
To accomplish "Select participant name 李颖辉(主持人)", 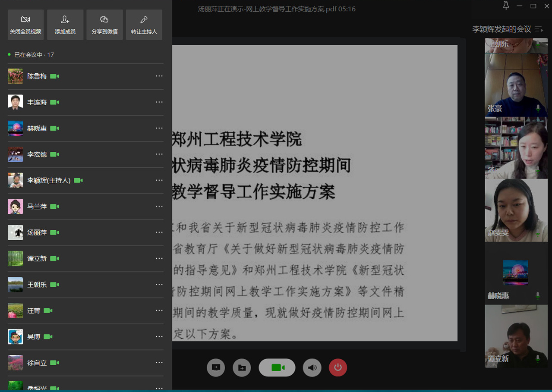I will [x=49, y=180].
